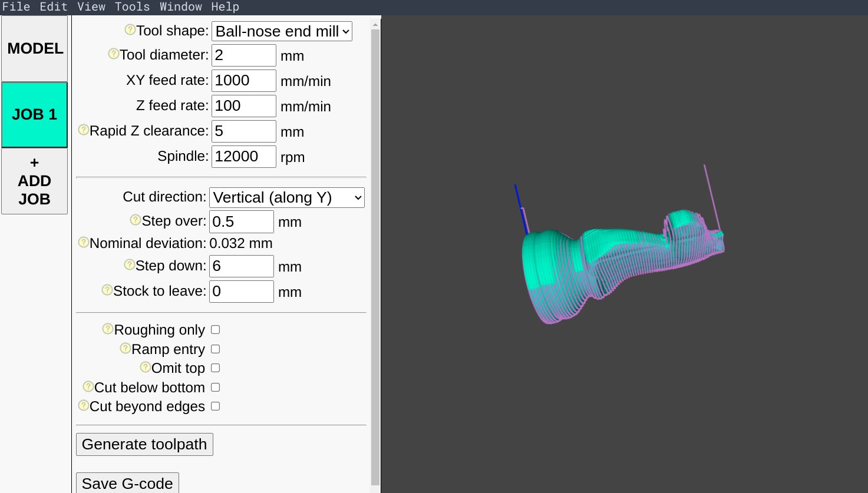
Task: Click help icon next to Tool diameter
Action: (x=114, y=54)
